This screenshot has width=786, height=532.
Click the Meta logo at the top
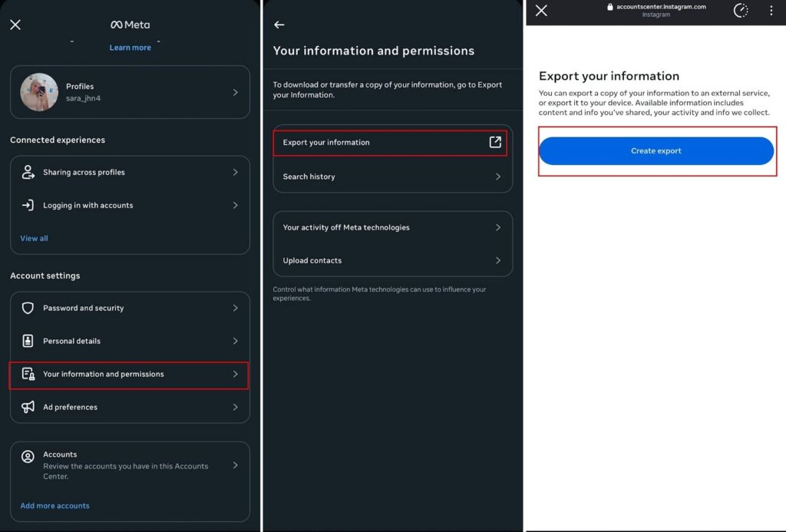coord(130,24)
